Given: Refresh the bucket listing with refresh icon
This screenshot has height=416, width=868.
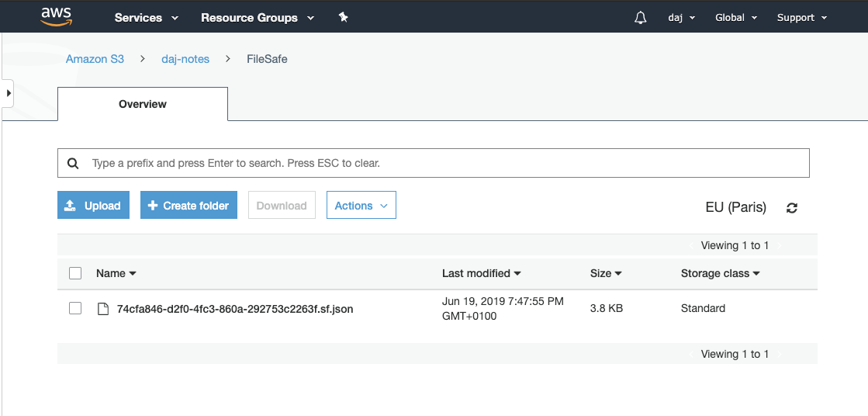Looking at the screenshot, I should [x=792, y=208].
